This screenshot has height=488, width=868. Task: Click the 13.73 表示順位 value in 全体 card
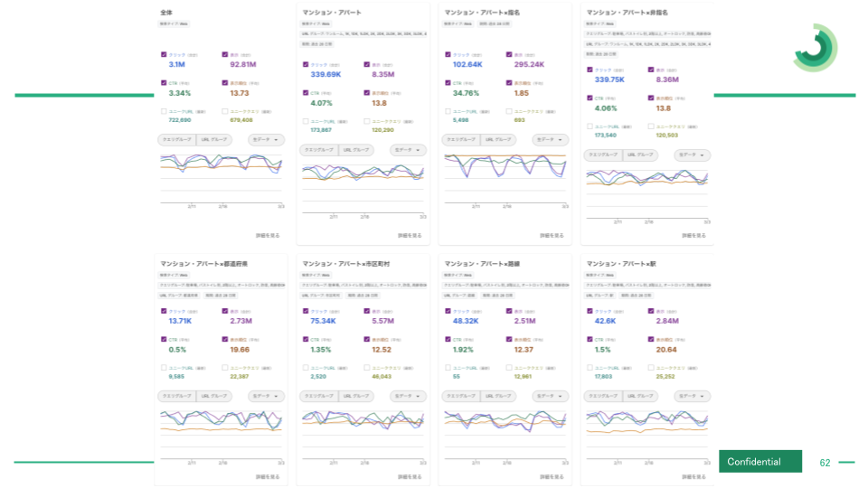[240, 93]
